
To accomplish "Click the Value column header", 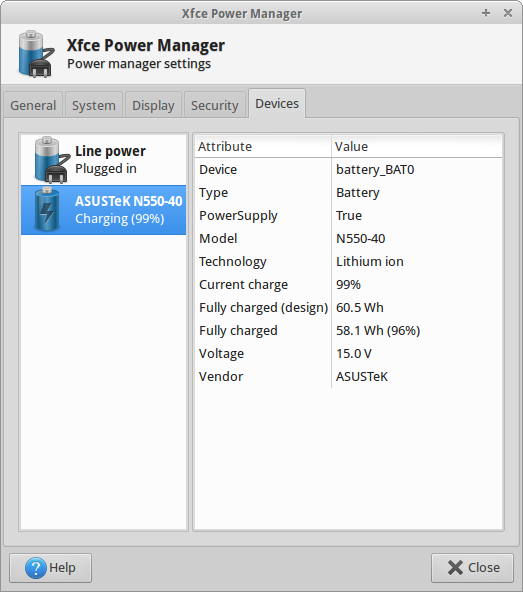I will pyautogui.click(x=417, y=146).
